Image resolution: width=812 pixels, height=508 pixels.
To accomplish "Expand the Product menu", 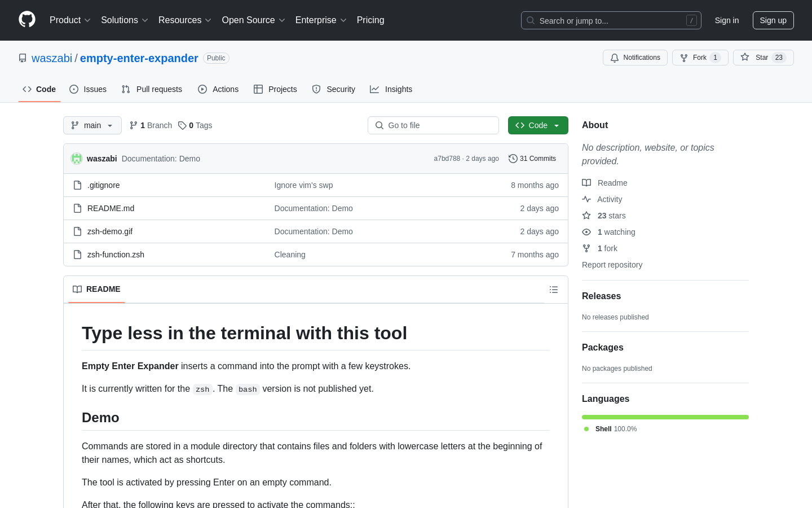I will point(70,20).
